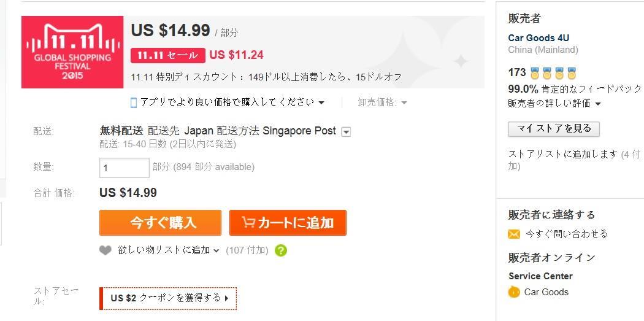
Task: Click the 11.11 Global Shopping Festival banner
Action: [x=72, y=52]
